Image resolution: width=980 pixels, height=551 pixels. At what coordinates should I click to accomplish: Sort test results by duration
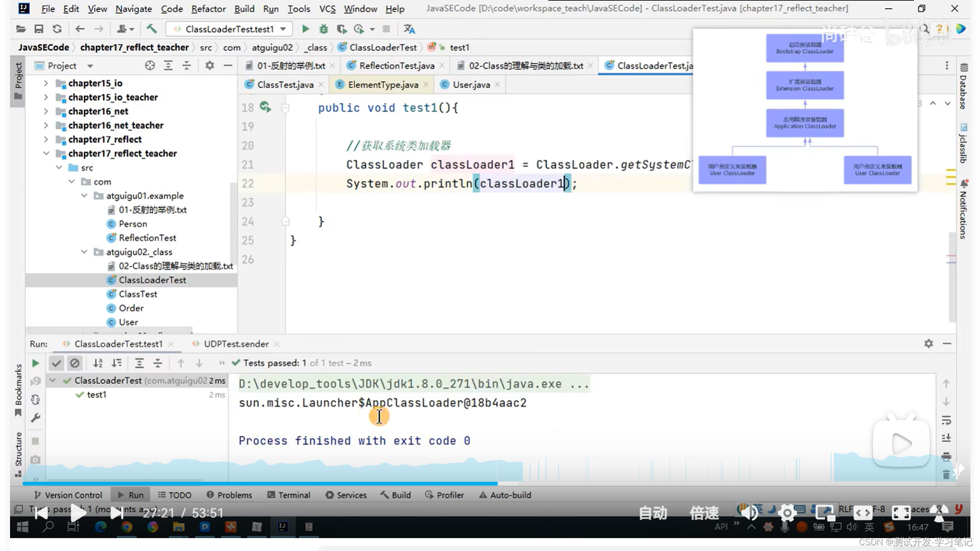(x=117, y=363)
